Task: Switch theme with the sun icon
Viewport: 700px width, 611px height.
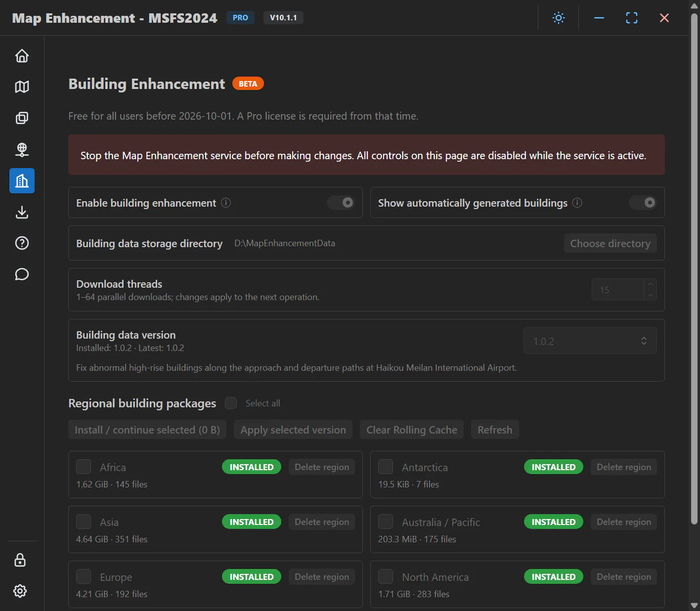Action: point(559,18)
